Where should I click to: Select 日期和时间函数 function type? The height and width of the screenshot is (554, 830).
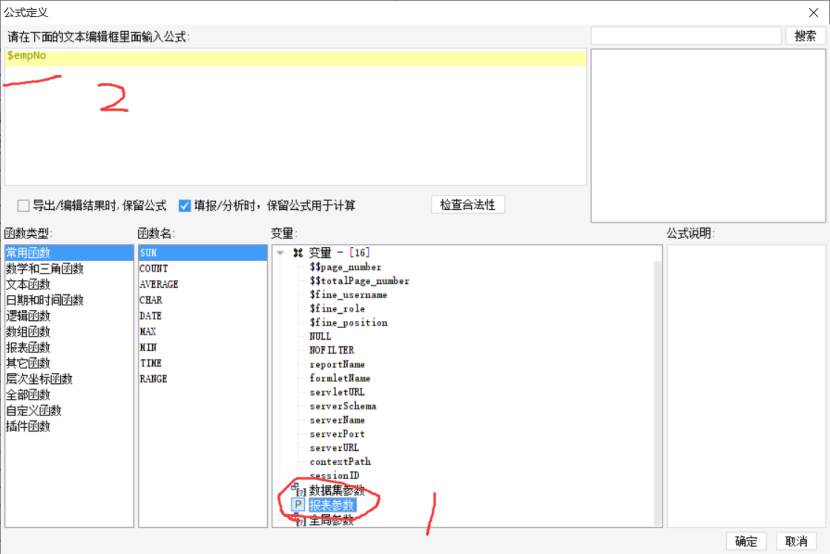[69, 301]
